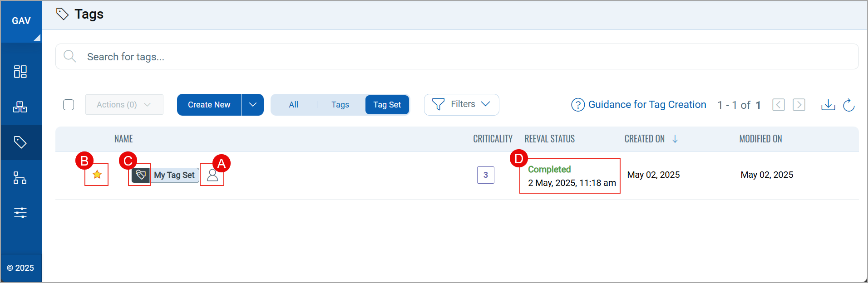The width and height of the screenshot is (868, 283).
Task: Click the 2 May, 2025, 11:18 am timestamp
Action: pyautogui.click(x=572, y=183)
